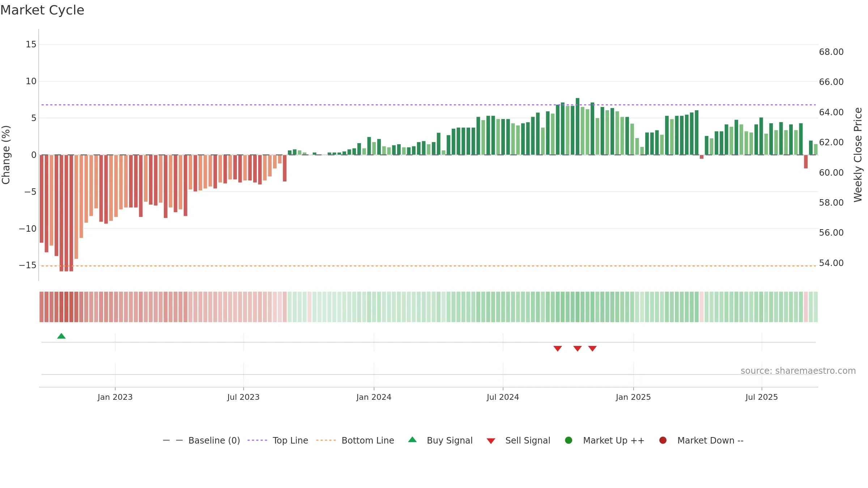This screenshot has height=488, width=868.
Task: Click the Weekly Close Price axis title
Action: (858, 155)
